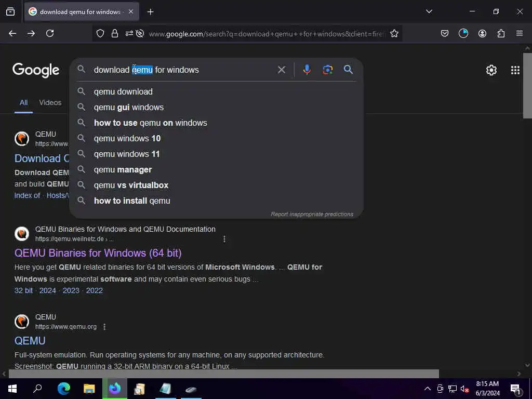Open the '2022' sitelink
Screen dimensions: 532x399
coord(95,291)
